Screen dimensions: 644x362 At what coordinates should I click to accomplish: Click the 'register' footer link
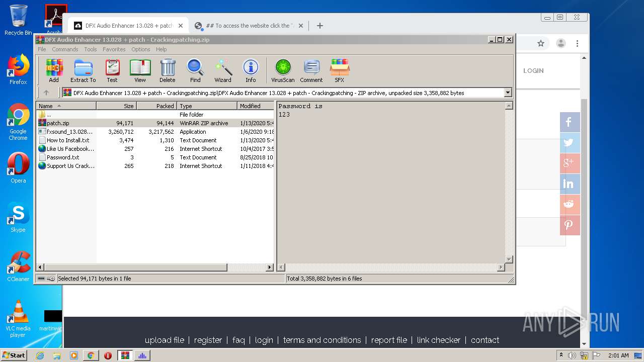pyautogui.click(x=208, y=340)
